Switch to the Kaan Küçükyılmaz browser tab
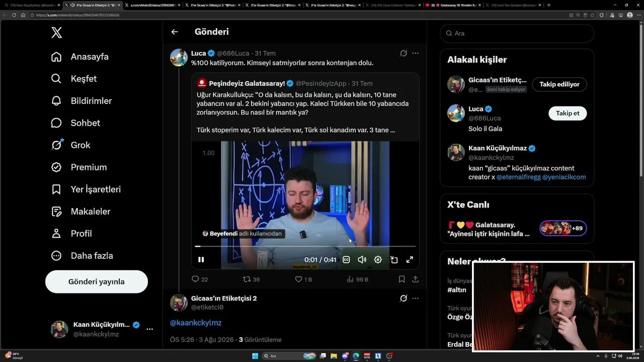 coord(32,5)
